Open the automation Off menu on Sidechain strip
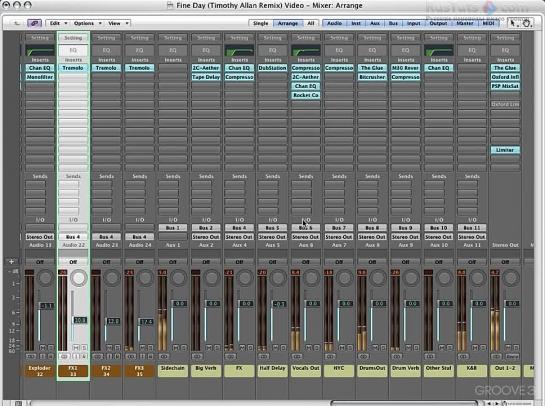This screenshot has width=545, height=406. click(x=173, y=262)
